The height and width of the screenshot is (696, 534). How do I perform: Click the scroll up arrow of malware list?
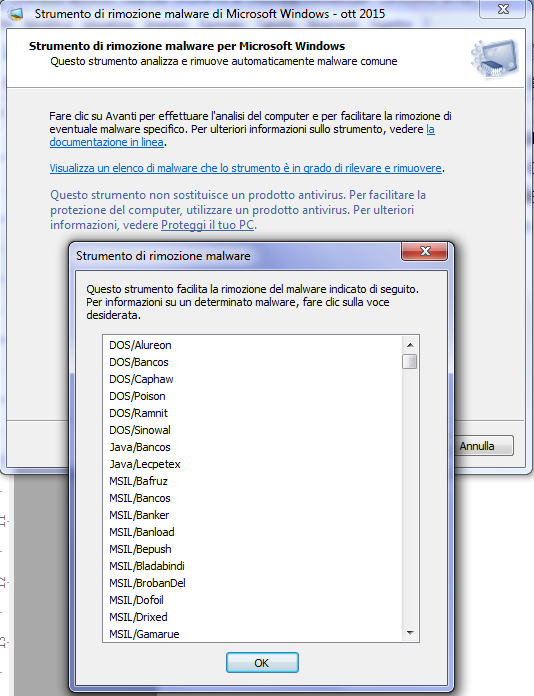coord(410,345)
